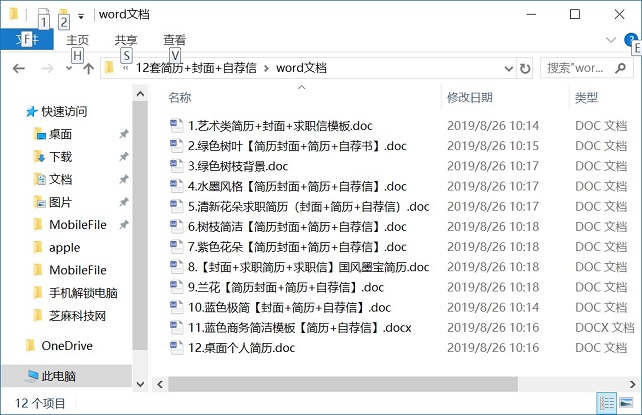Open the recent locations dropdown arrow

point(69,68)
